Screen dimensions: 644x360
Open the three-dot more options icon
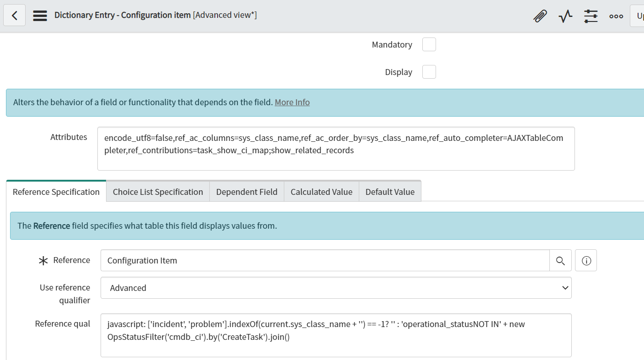point(616,16)
